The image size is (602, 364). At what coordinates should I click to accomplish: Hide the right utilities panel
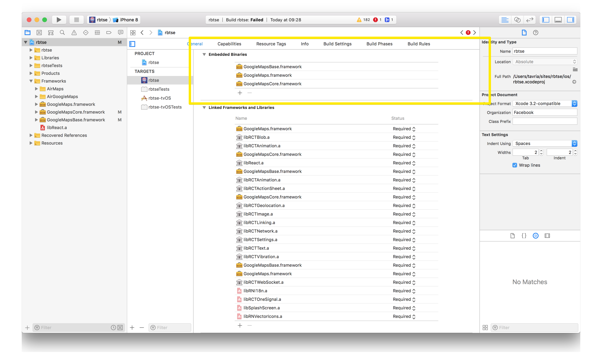[x=570, y=20]
